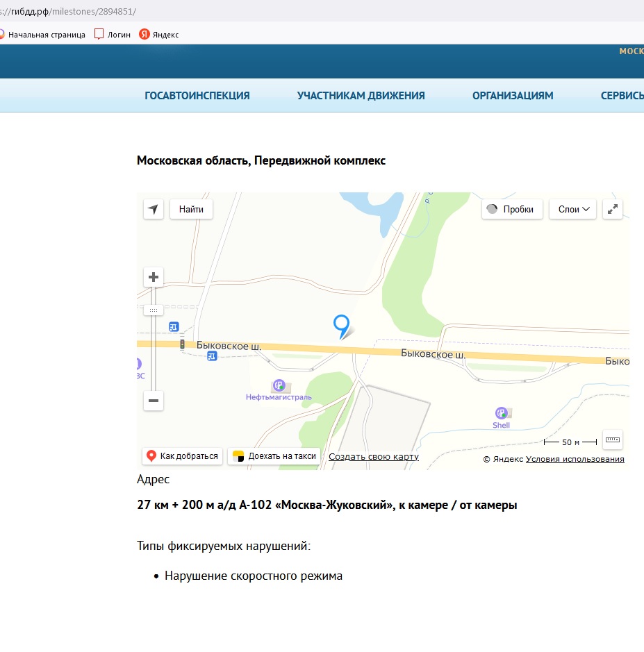Open the ruler measurement tool
This screenshot has width=644, height=652.
point(612,440)
